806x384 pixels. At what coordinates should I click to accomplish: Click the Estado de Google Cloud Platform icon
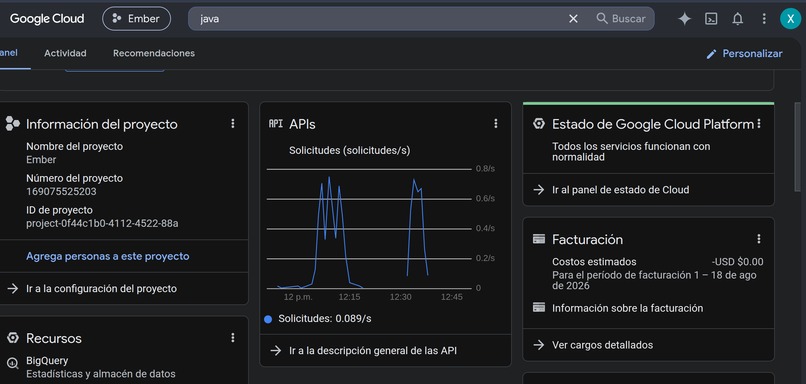click(539, 123)
